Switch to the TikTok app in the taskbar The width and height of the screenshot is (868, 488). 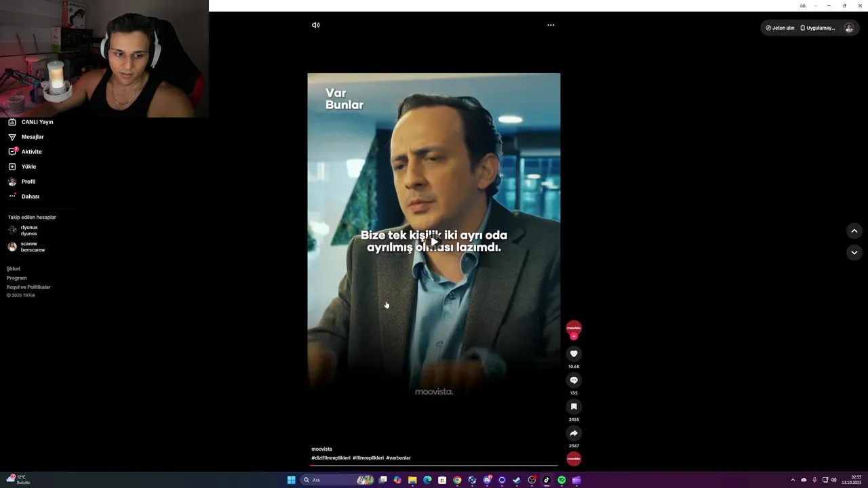547,480
